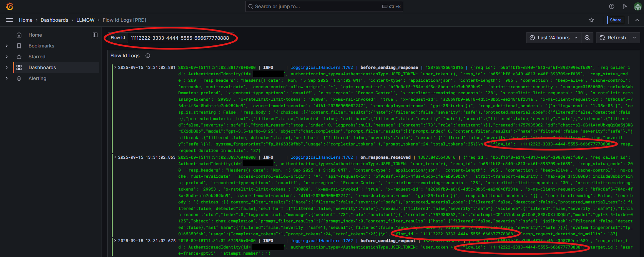Collapse the top toolbar with chevron-up

pos(637,20)
